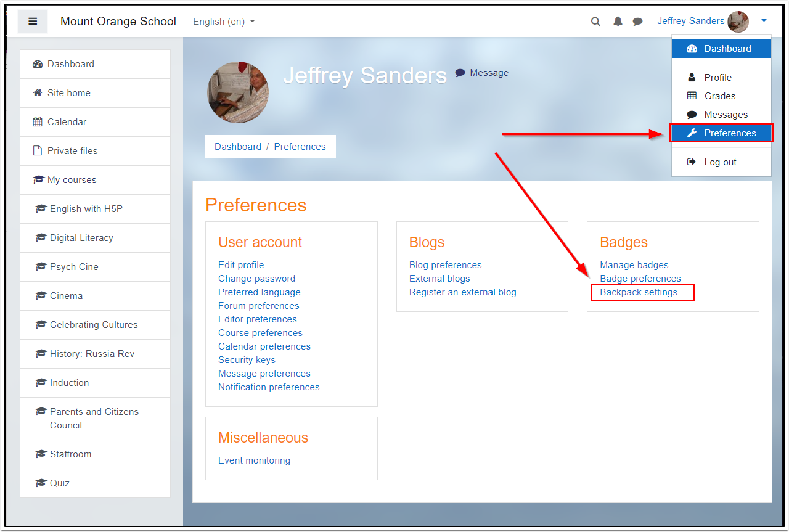
Task: Click the Mount Orange School site name
Action: click(x=118, y=22)
